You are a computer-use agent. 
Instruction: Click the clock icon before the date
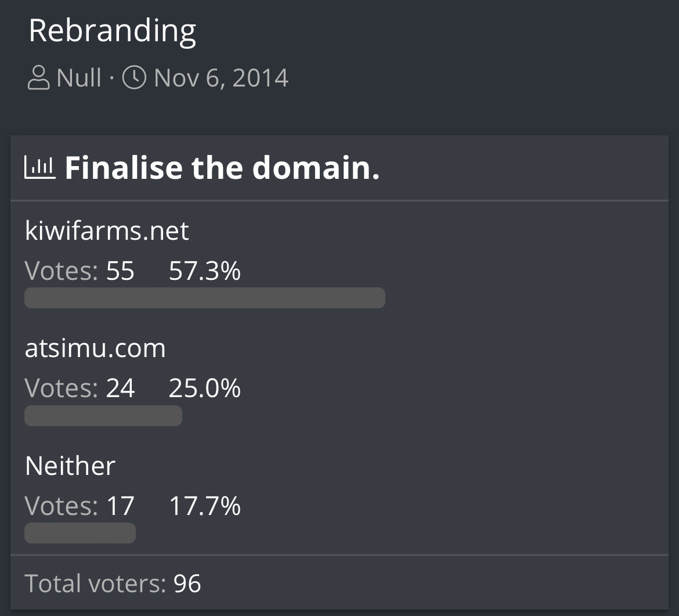pos(134,78)
